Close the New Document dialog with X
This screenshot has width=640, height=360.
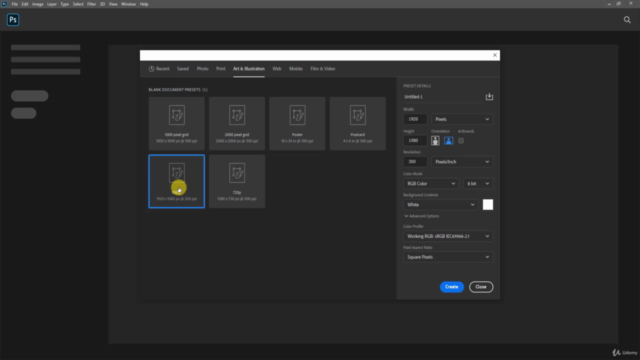coord(495,55)
